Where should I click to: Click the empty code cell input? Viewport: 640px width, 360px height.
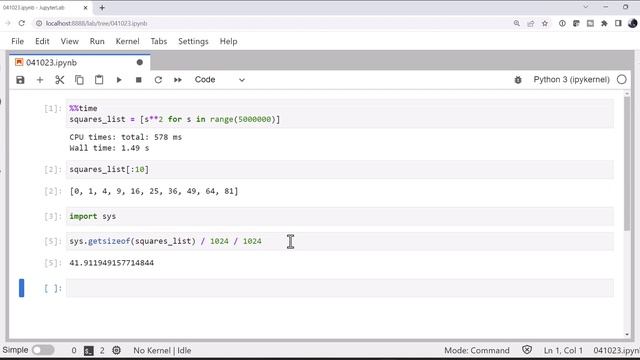point(340,288)
